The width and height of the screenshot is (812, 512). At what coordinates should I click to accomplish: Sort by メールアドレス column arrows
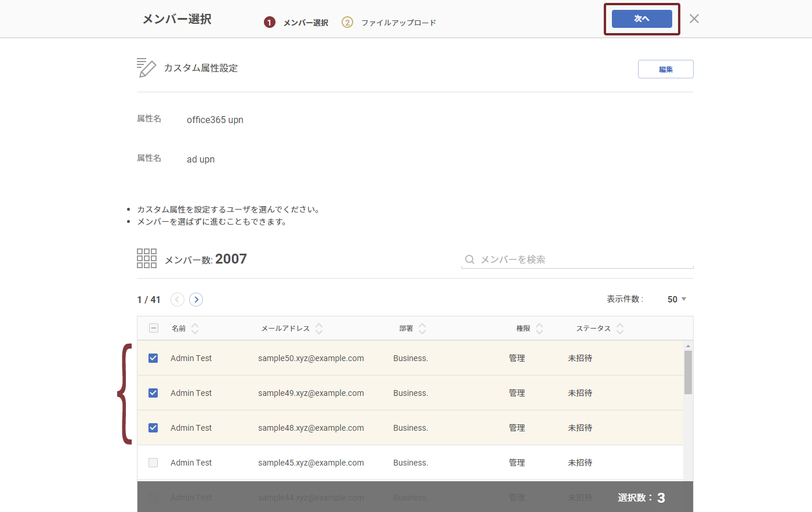319,329
